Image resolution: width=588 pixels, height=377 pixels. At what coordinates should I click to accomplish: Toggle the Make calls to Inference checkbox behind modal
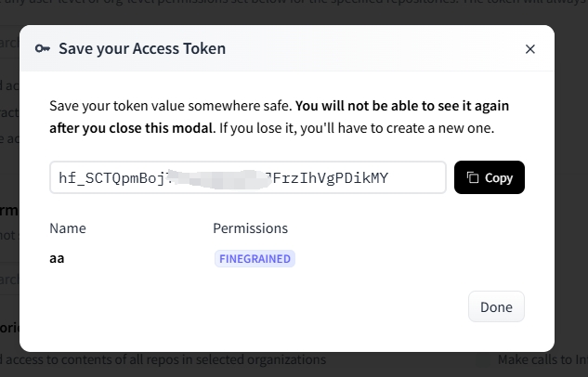483,360
